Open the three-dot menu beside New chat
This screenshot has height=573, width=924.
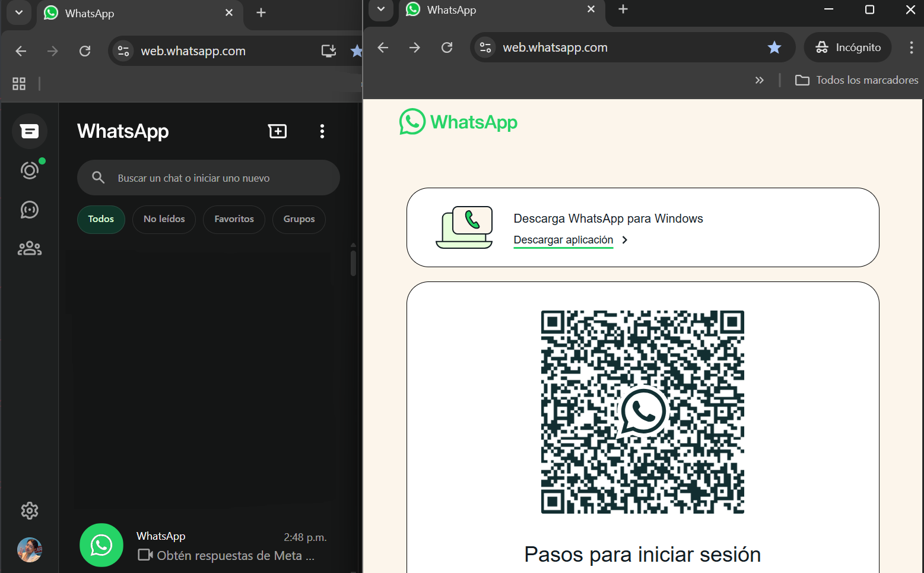pos(322,131)
